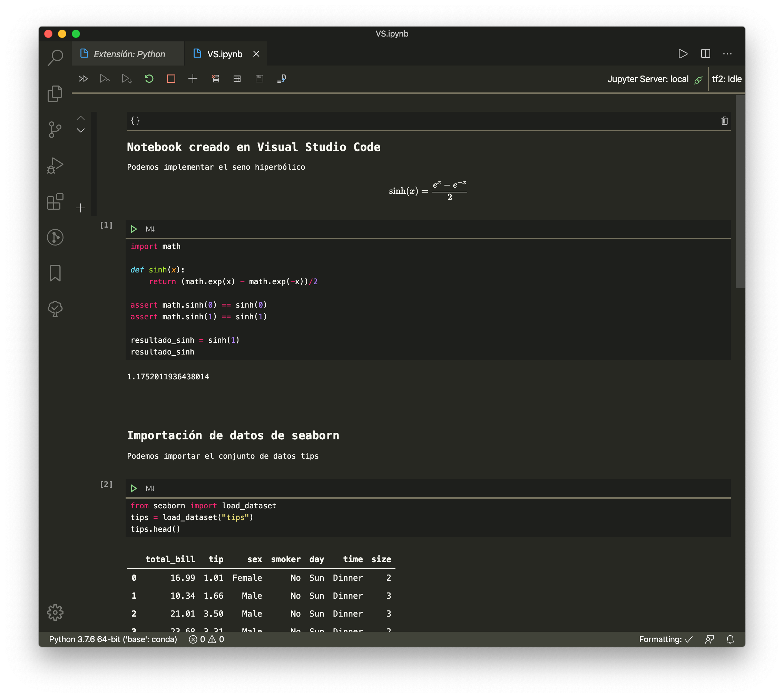Run cells above the current cell
The height and width of the screenshot is (698, 784).
(x=105, y=79)
